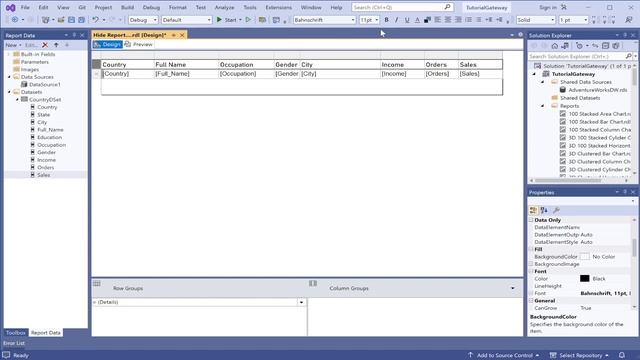
Task: Select the [Country] cell in the table
Action: (128, 74)
